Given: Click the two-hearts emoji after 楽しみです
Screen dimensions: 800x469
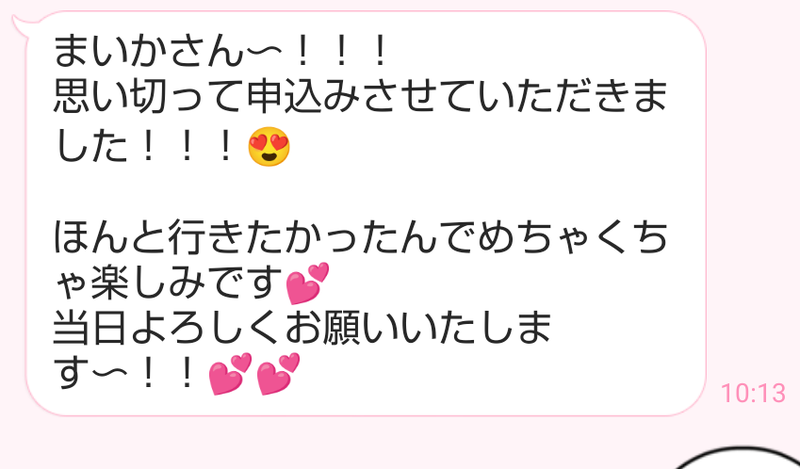Looking at the screenshot, I should tap(308, 283).
